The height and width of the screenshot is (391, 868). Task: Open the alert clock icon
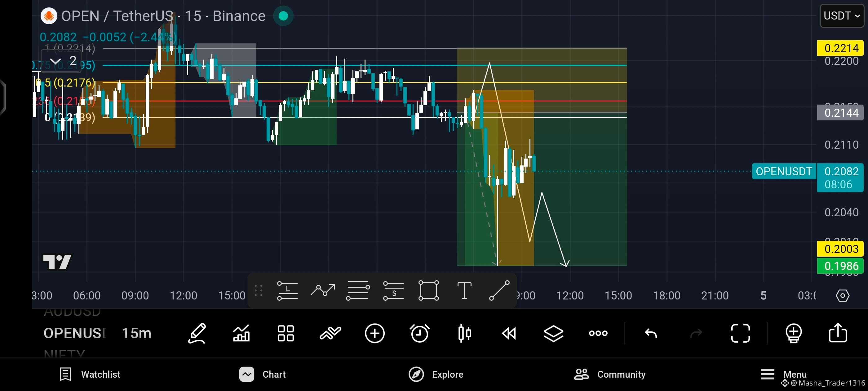click(419, 333)
